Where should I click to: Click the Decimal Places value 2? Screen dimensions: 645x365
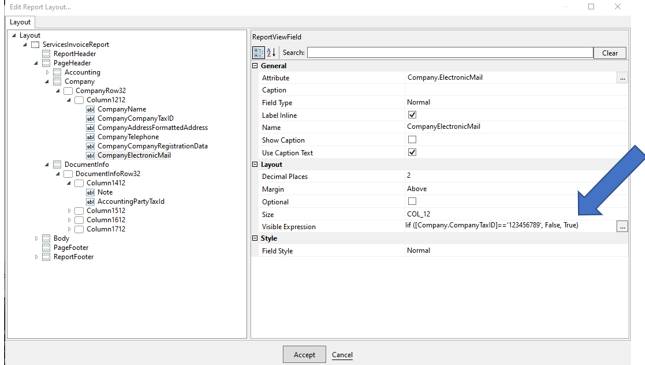408,175
